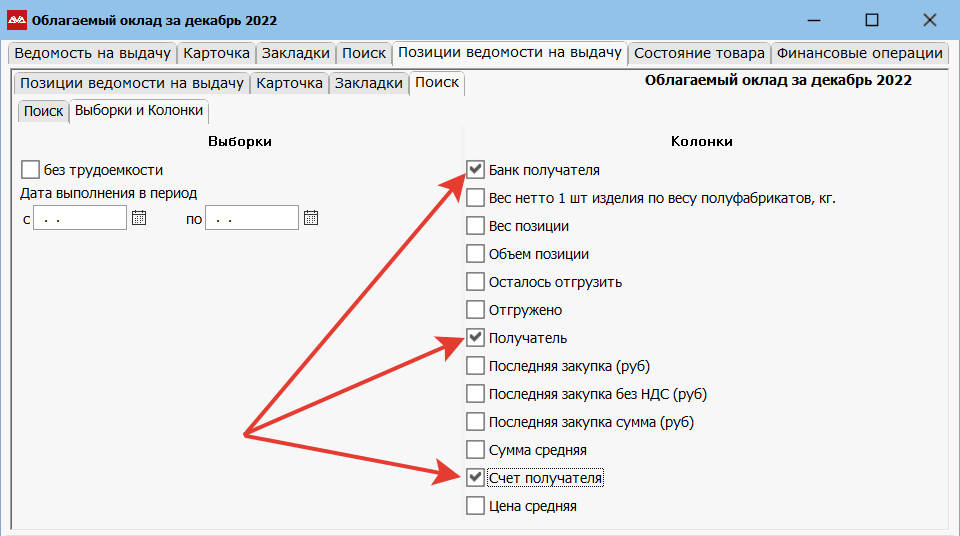Open calendar picker for end date
The width and height of the screenshot is (960, 536).
click(311, 218)
